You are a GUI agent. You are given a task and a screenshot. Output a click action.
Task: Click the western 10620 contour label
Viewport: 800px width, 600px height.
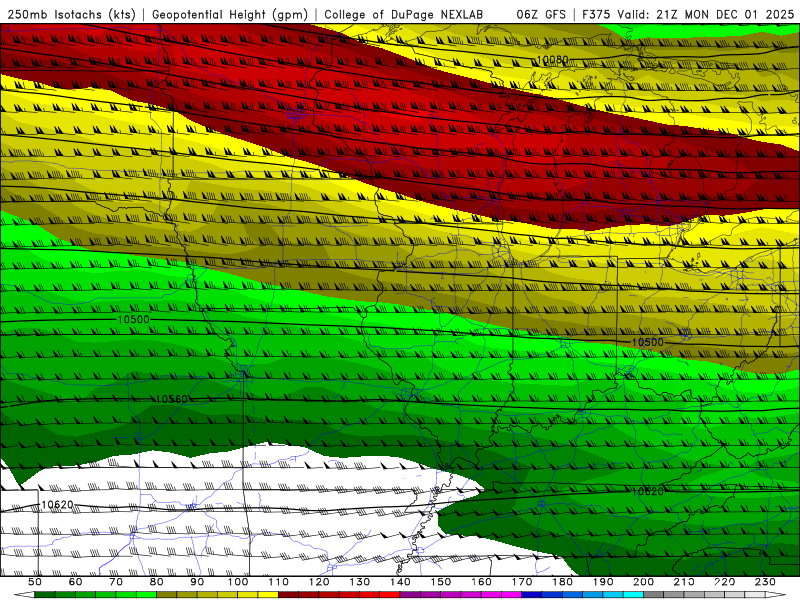tap(57, 505)
